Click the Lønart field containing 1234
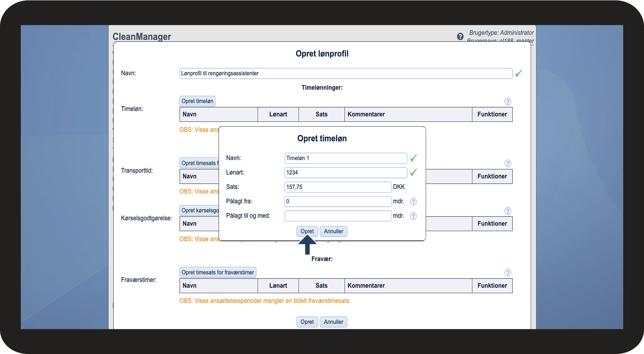Screen dimensions: 644x354 coord(345,172)
